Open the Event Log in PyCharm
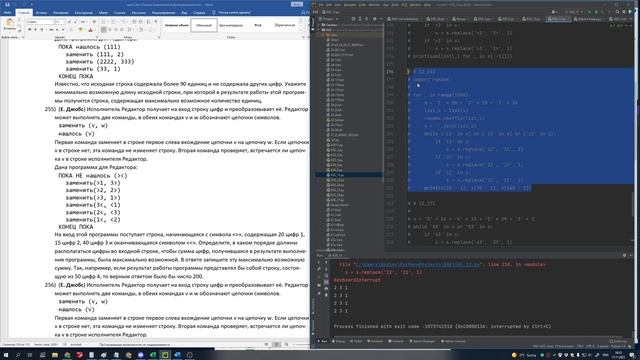The height and width of the screenshot is (360, 640). click(618, 341)
